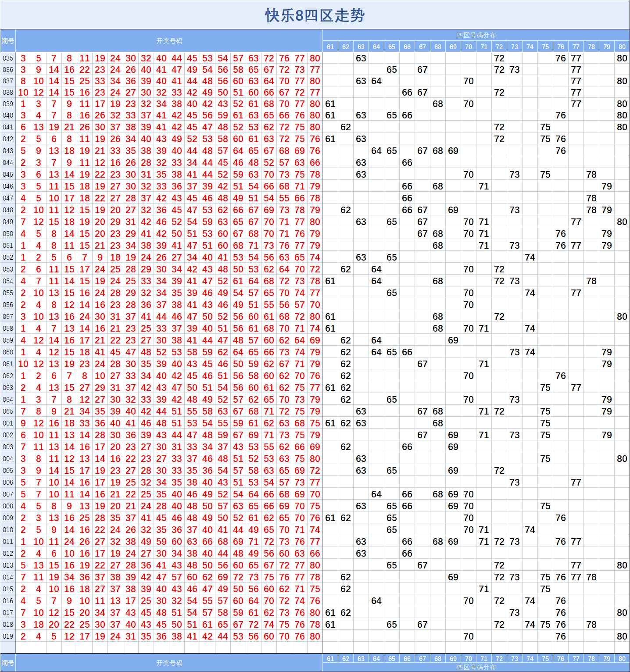Click black 69 in row 059 distribution
Image resolution: width=630 pixels, height=672 pixels.
click(x=453, y=340)
